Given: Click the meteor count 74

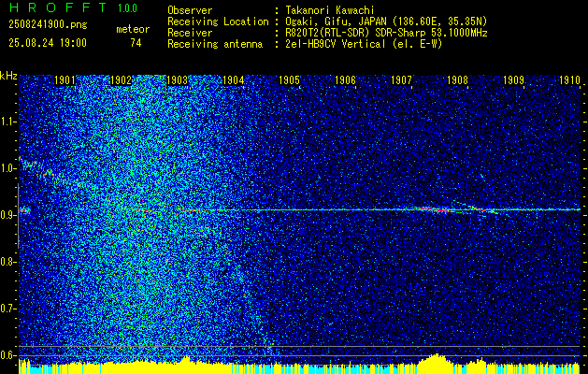Looking at the screenshot, I should click(x=136, y=43).
